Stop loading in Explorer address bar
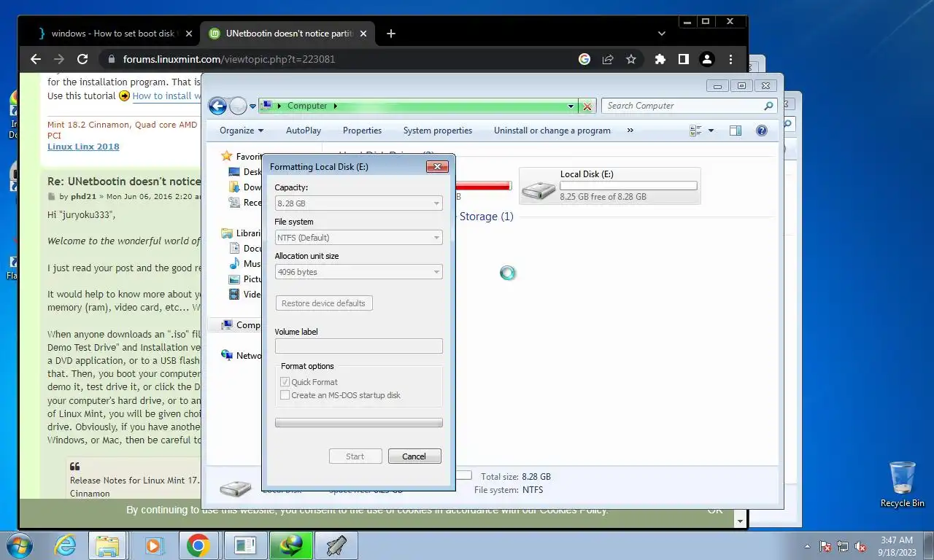 [x=587, y=106]
